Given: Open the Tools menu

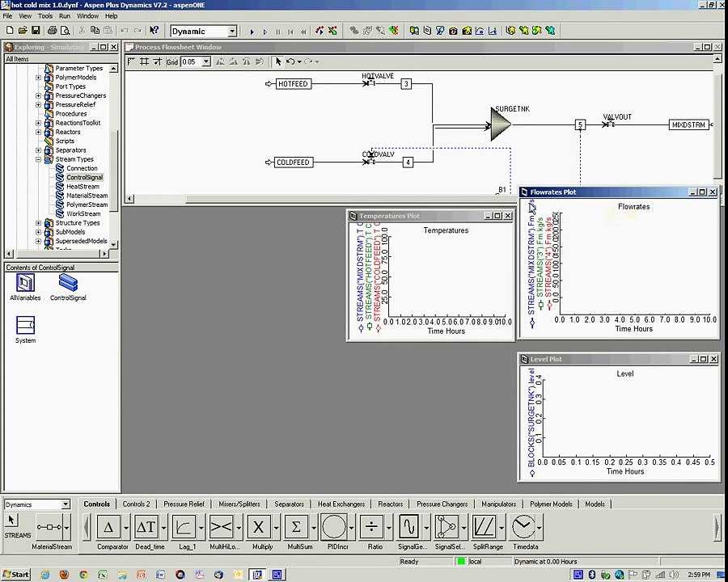Looking at the screenshot, I should pyautogui.click(x=45, y=16).
